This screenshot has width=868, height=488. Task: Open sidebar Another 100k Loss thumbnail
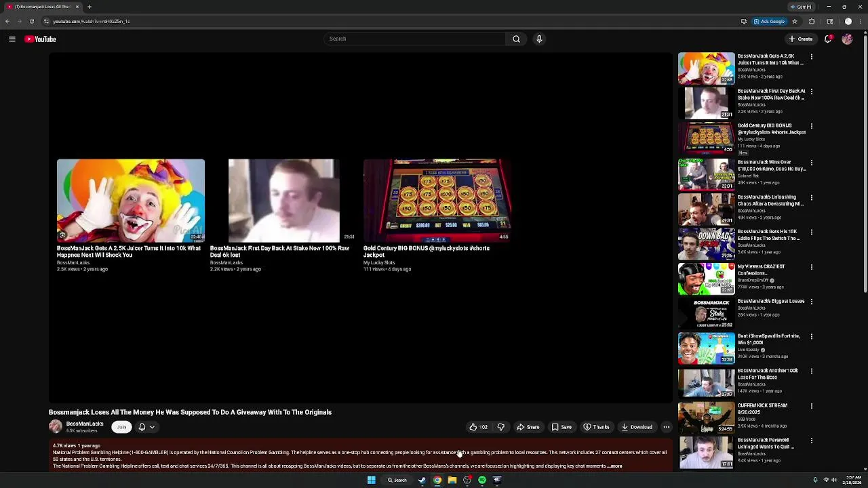(706, 382)
